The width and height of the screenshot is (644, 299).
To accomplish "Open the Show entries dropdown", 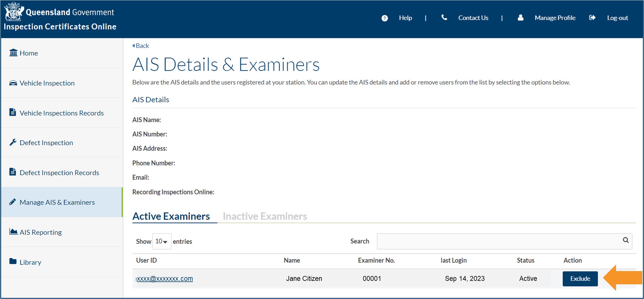I will tap(162, 241).
